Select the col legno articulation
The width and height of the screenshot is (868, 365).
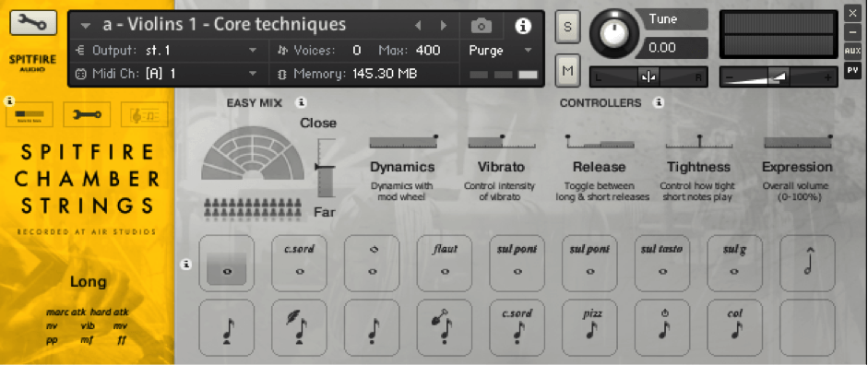click(735, 328)
